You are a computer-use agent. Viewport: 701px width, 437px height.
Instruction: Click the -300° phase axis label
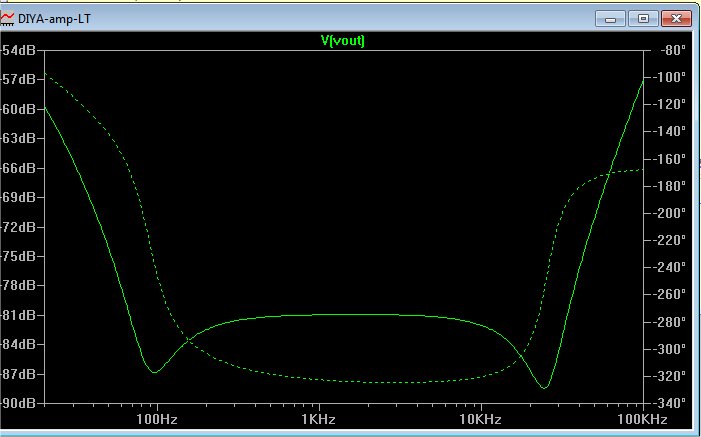(670, 349)
